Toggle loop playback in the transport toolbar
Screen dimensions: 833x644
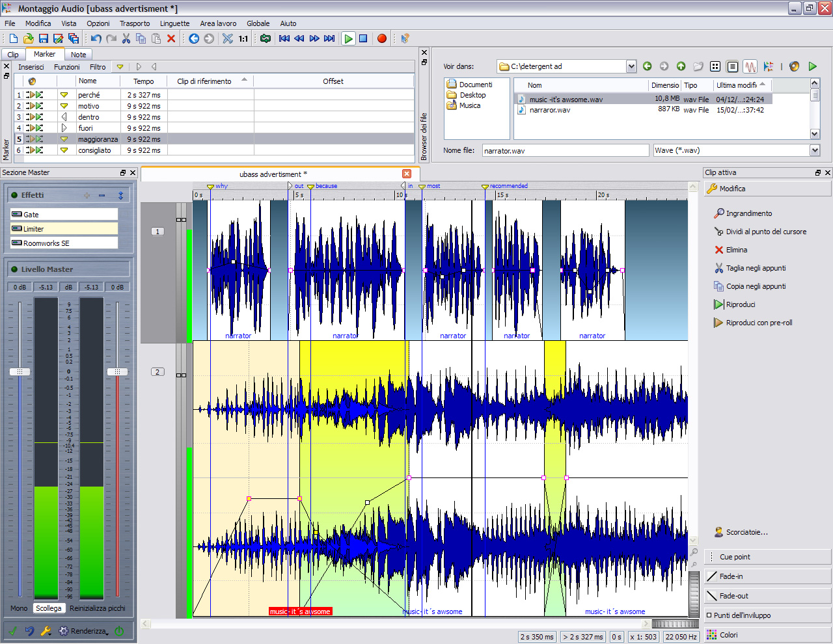pos(265,38)
